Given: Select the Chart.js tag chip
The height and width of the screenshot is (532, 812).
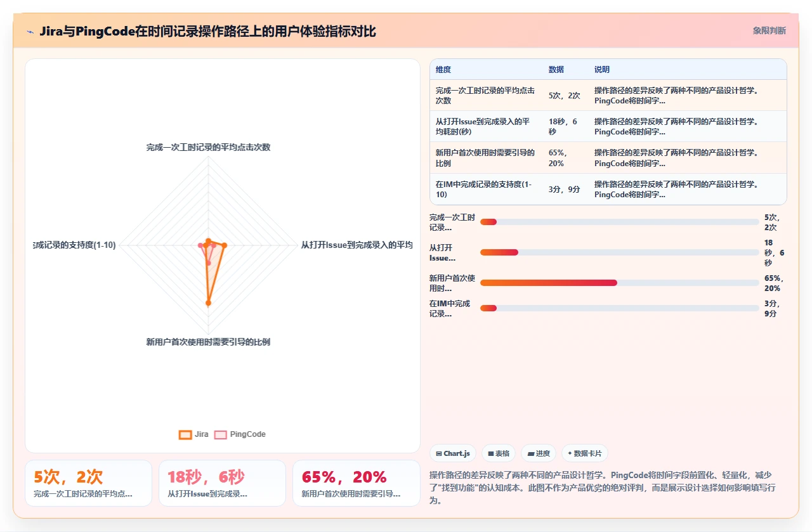Looking at the screenshot, I should (x=453, y=453).
